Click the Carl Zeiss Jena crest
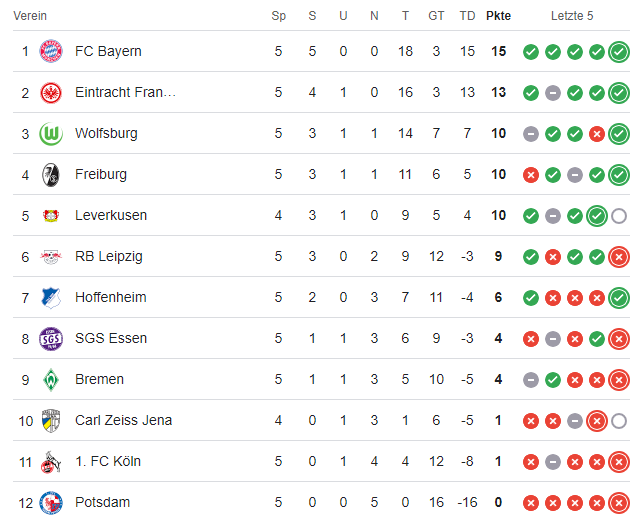Image resolution: width=639 pixels, height=524 pixels. 51,420
